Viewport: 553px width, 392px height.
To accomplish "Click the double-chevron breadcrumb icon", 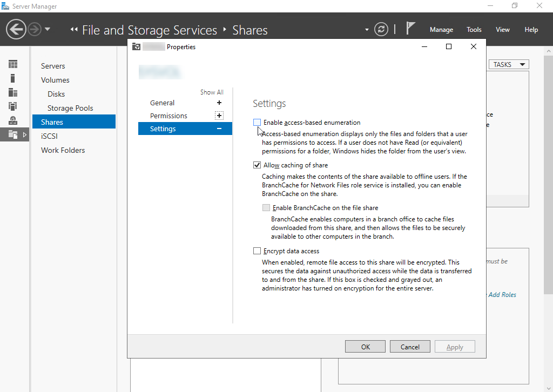I will (73, 30).
